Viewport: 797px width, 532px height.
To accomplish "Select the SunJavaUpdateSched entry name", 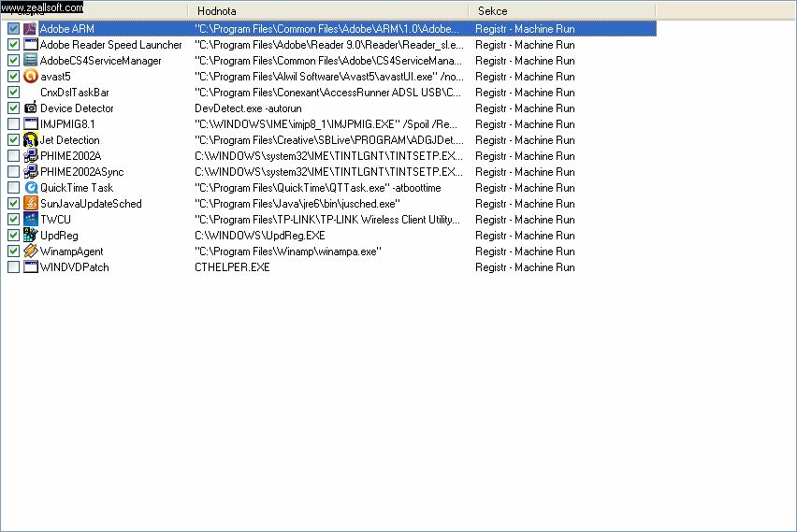I will (x=91, y=203).
